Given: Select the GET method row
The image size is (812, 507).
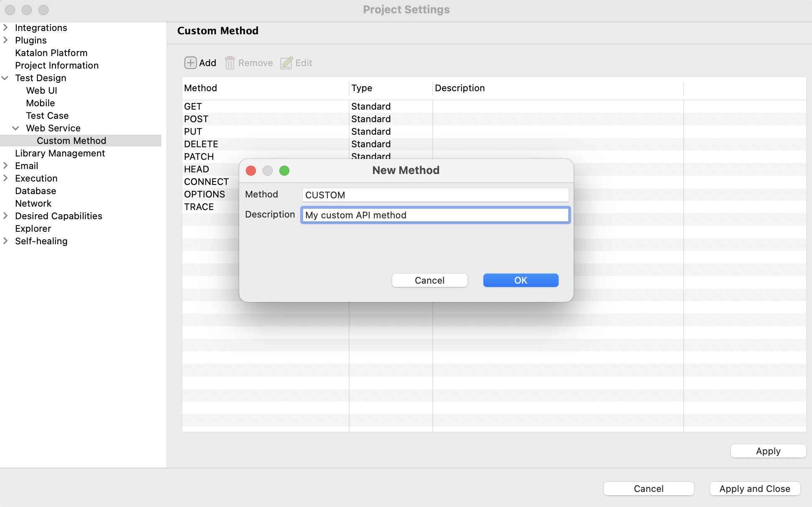Looking at the screenshot, I should [193, 106].
